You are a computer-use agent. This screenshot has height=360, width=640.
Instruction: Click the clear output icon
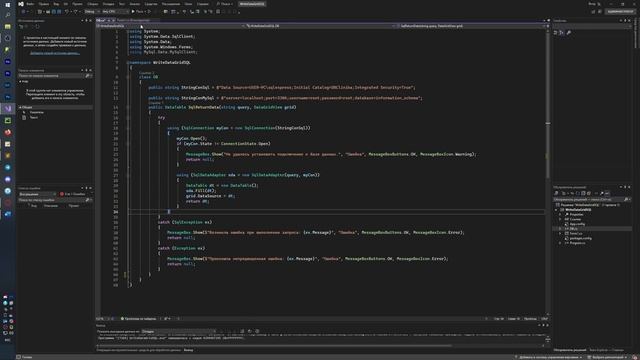[x=242, y=331]
